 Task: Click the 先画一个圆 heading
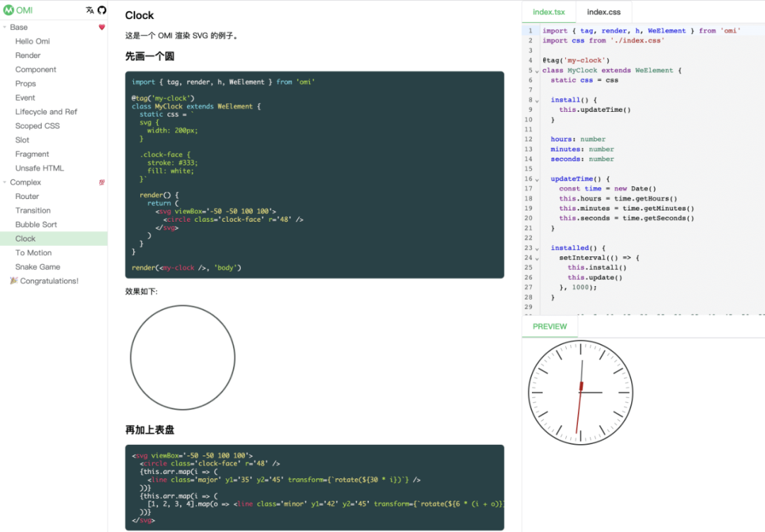(x=149, y=56)
